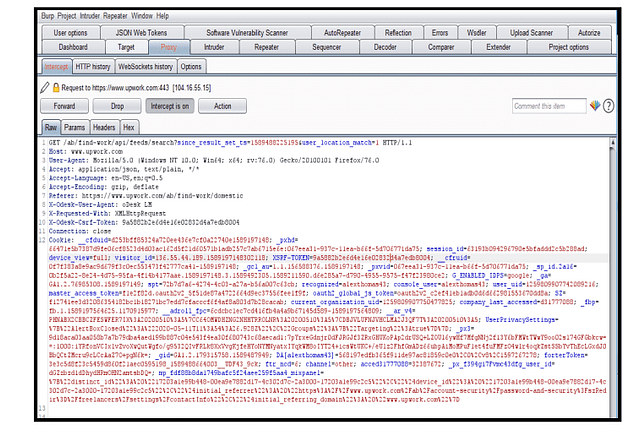Open the Burp menu

47,16
